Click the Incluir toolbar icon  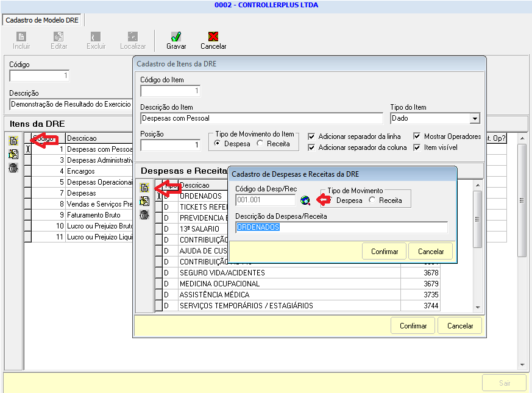click(x=21, y=37)
